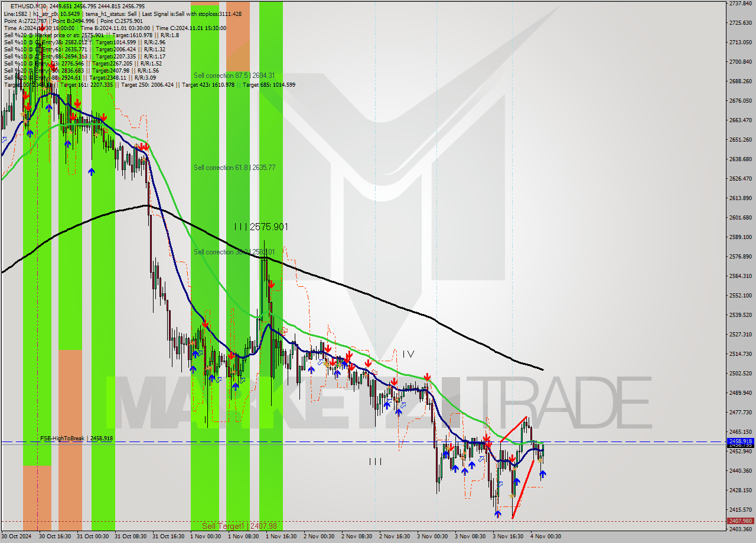The image size is (756, 543).
Task: Click the 'FSB-HighToBreak | 2458.918' line label
Action: [x=77, y=439]
